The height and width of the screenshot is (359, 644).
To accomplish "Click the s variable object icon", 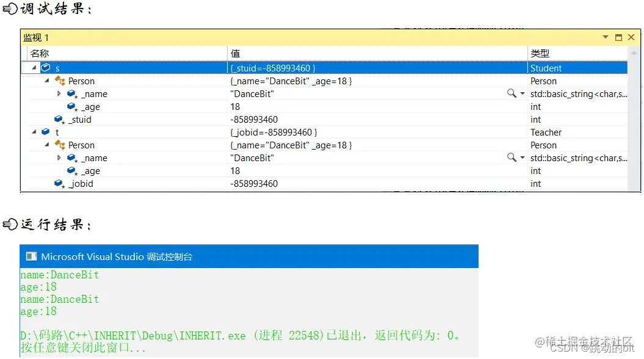I will click(46, 67).
